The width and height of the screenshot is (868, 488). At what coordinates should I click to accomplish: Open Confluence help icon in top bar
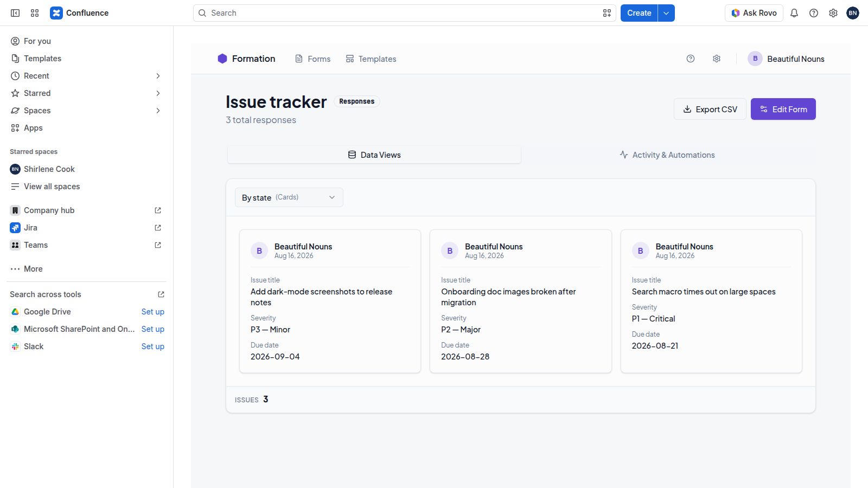[814, 13]
